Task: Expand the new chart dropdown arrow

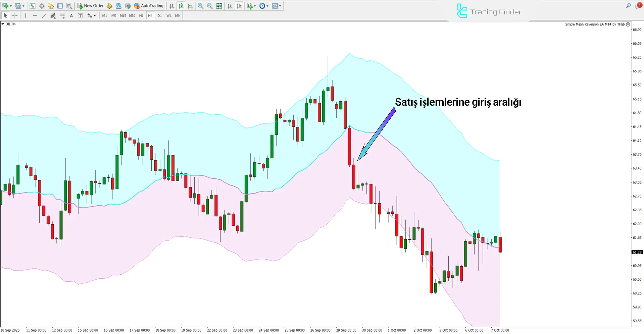Action: click(11, 6)
